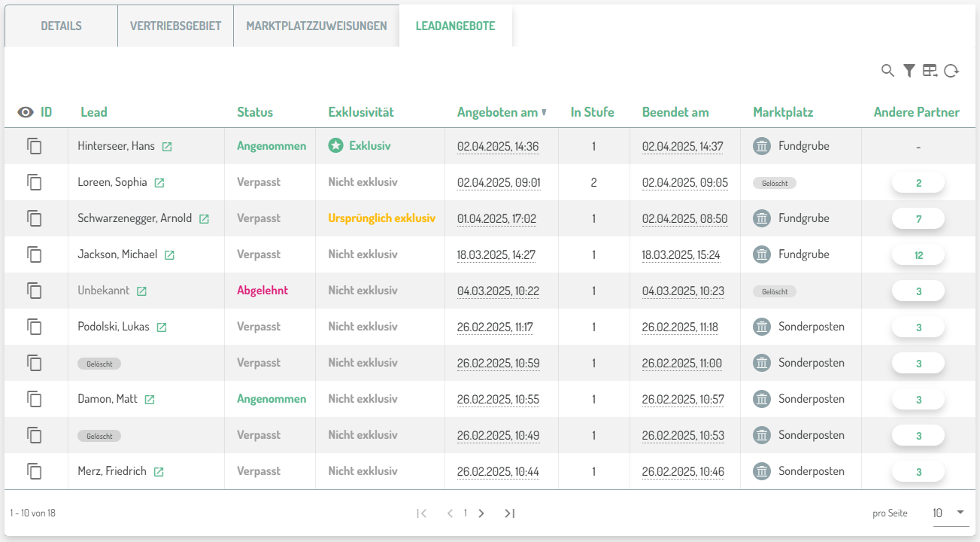Go to the next page arrow
Image resolution: width=980 pixels, height=542 pixels.
[x=481, y=513]
